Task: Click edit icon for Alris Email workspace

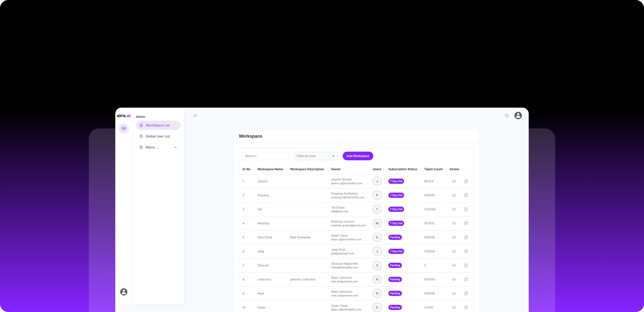Action: click(x=466, y=237)
